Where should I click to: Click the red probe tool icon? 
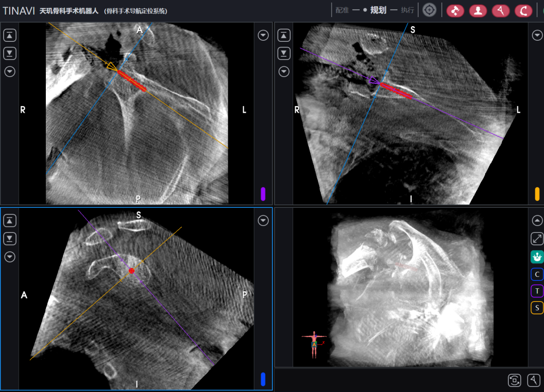[x=501, y=11]
